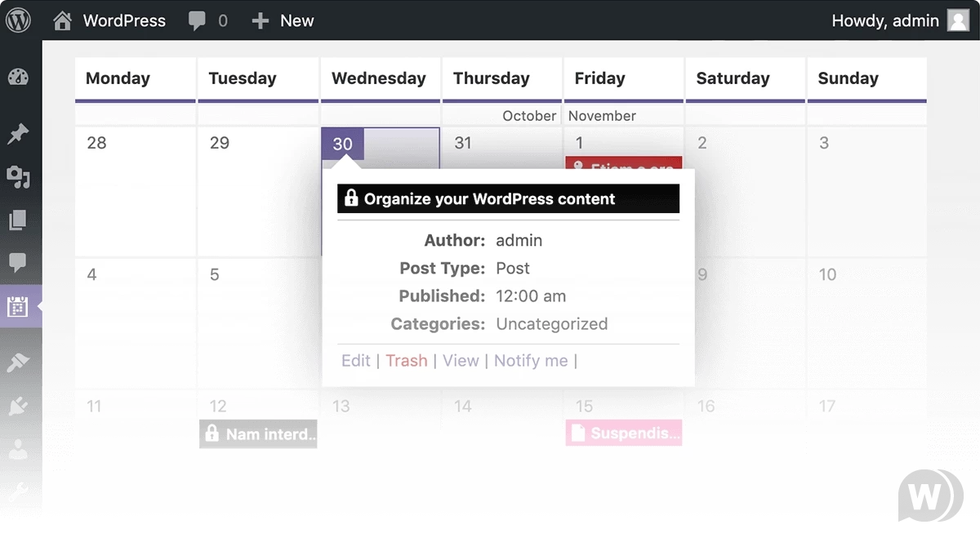
Task: Open the WordPress logo menu
Action: 18,20
